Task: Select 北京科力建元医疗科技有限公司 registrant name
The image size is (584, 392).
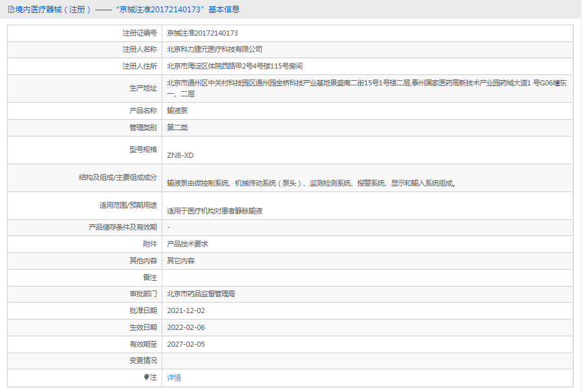Action: (215, 49)
